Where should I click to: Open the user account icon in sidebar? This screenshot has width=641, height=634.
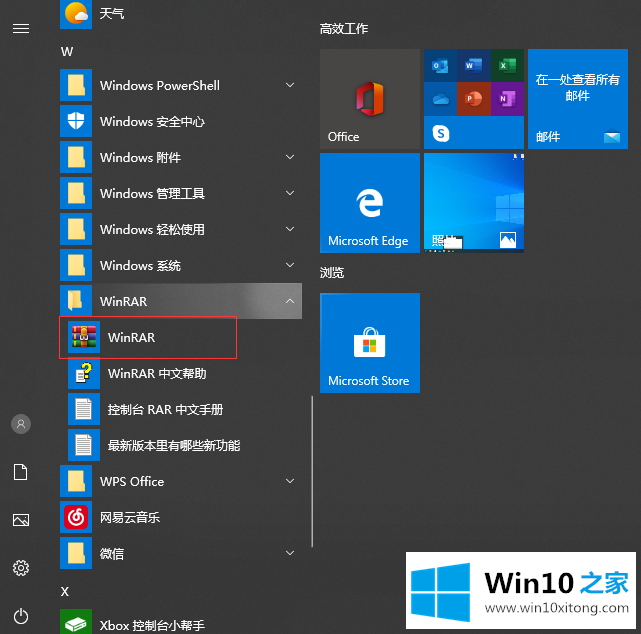point(21,424)
